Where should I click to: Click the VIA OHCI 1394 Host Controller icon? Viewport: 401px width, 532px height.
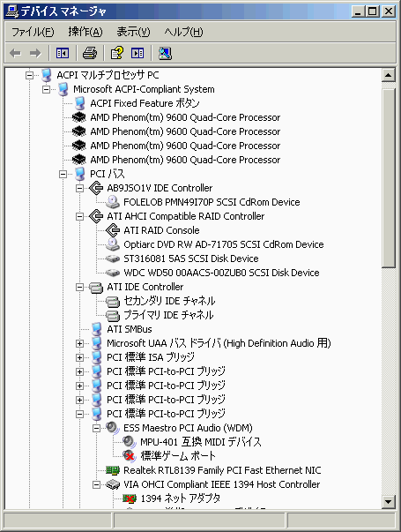point(113,484)
